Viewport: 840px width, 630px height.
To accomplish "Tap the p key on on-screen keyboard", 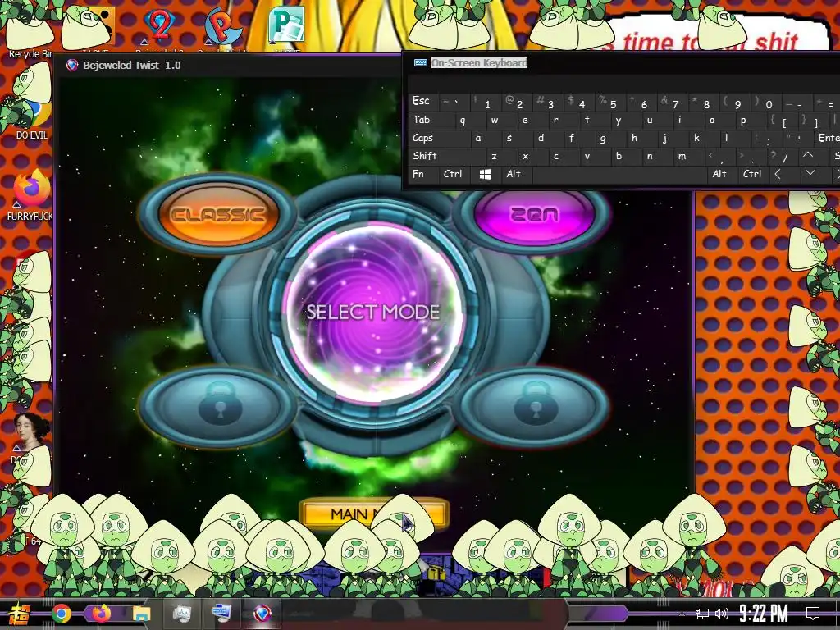I will [743, 120].
